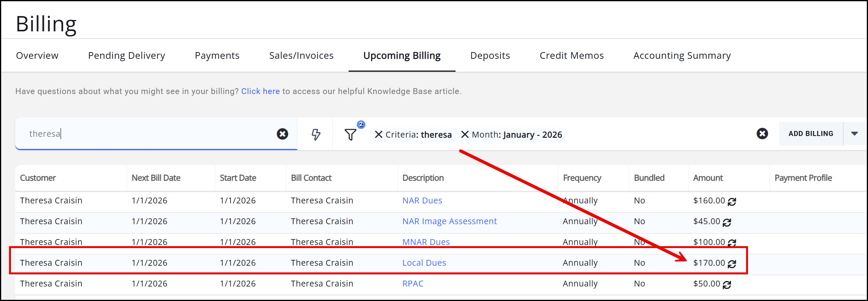Remove the Month: January - 2026 filter
Screen dimensions: 868x301
coord(465,134)
